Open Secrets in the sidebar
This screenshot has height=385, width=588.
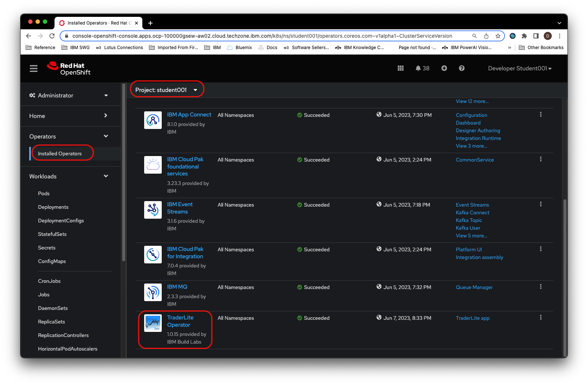pos(47,248)
